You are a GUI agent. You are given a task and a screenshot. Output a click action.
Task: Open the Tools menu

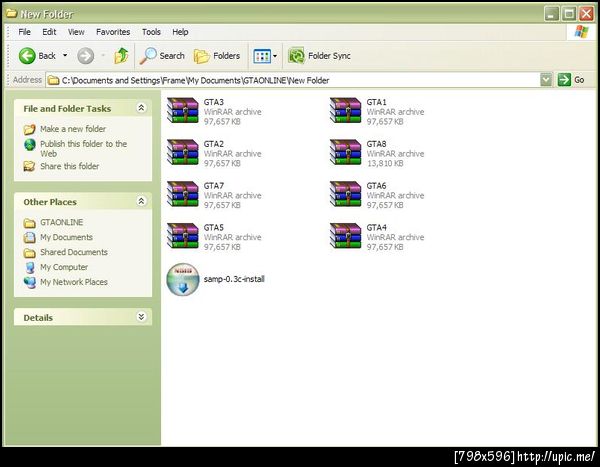click(151, 32)
